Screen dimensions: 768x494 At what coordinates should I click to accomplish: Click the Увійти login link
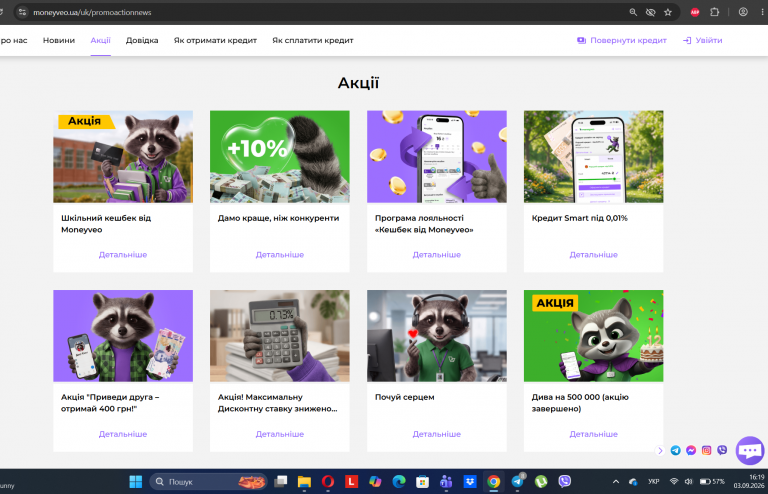tap(702, 40)
